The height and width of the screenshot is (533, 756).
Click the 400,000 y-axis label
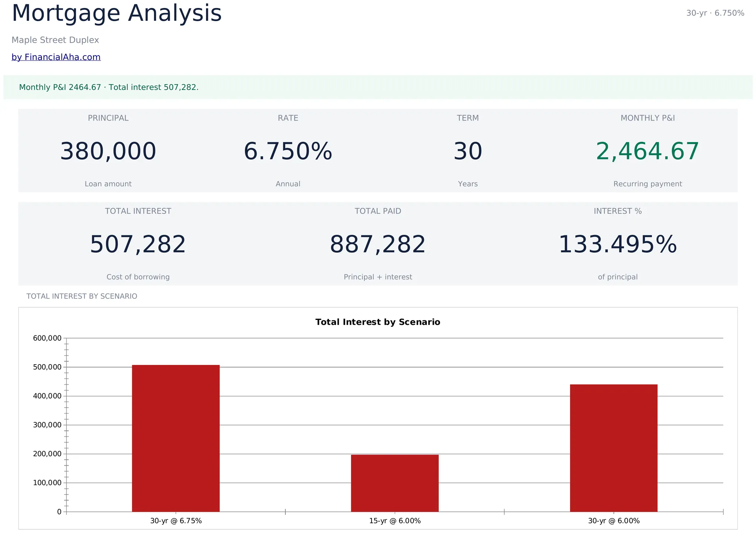[47, 396]
